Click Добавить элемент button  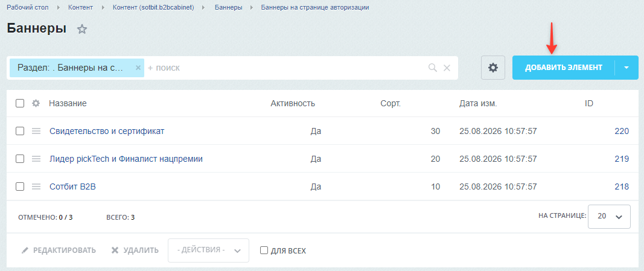coord(564,68)
